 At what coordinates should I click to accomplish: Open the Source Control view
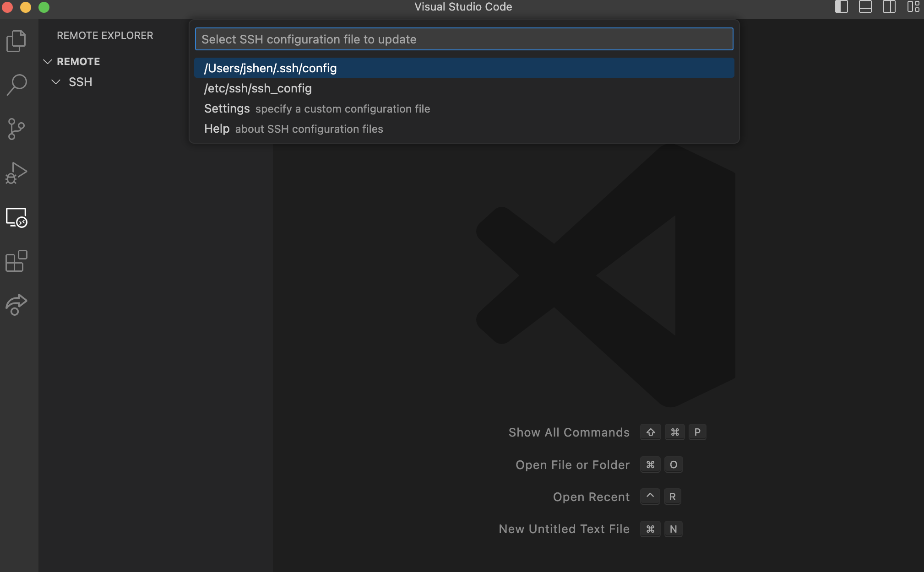click(16, 129)
